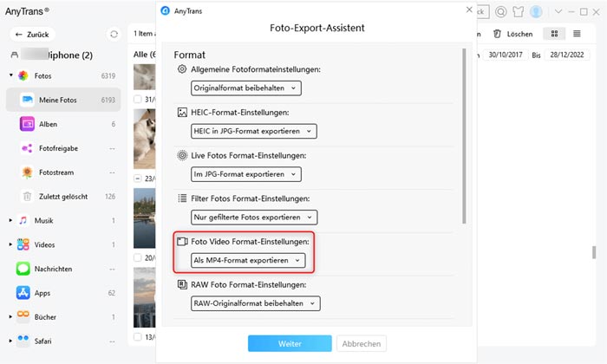Expand the Musik tree item
The image size is (607, 364).
click(x=10, y=220)
